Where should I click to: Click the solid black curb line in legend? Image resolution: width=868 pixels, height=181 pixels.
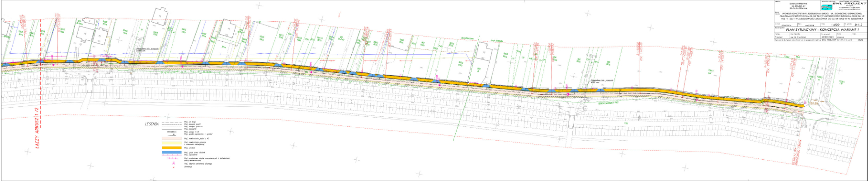point(172,129)
